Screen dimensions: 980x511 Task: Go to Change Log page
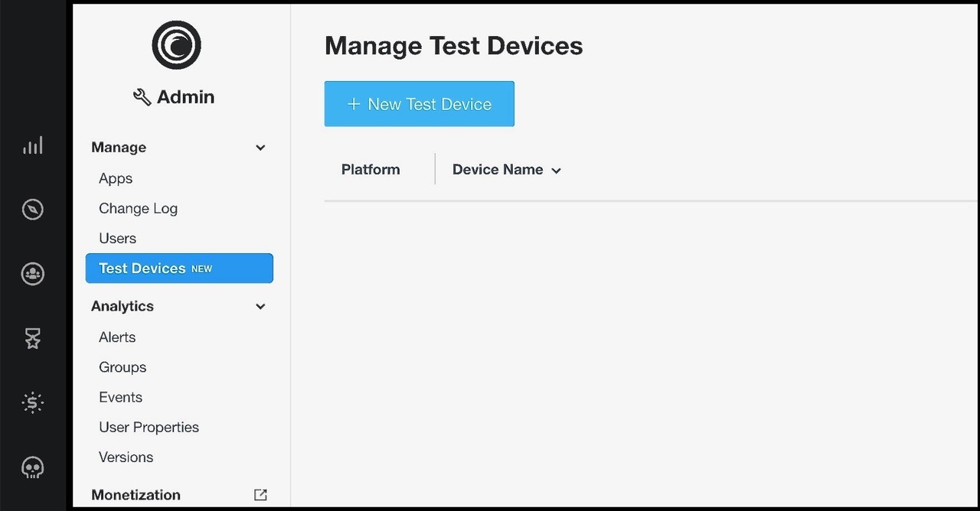pos(138,208)
